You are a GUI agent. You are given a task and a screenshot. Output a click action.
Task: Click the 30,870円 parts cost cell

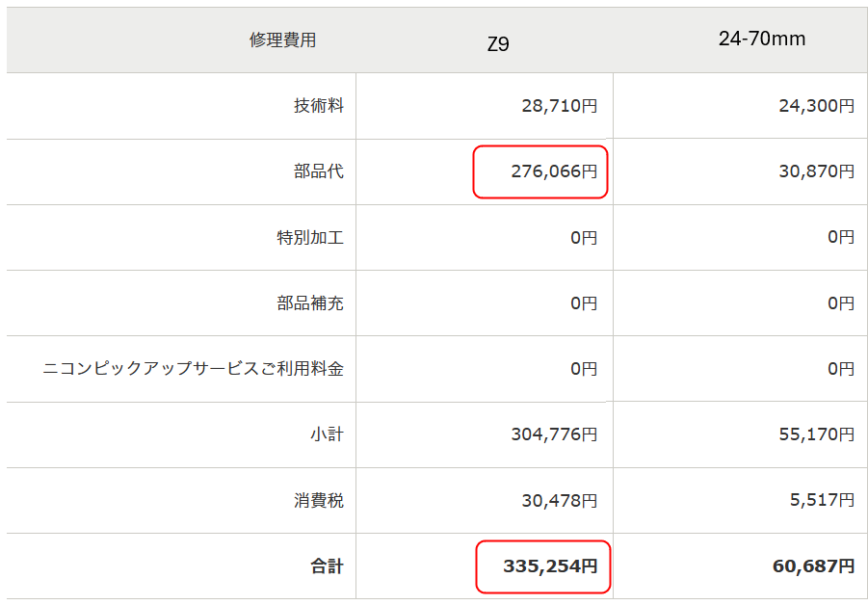pyautogui.click(x=816, y=171)
